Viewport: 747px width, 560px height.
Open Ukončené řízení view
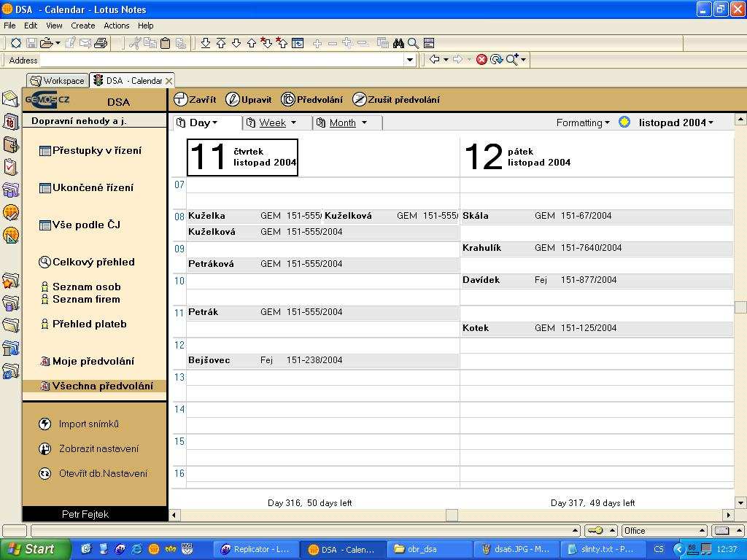(x=86, y=187)
